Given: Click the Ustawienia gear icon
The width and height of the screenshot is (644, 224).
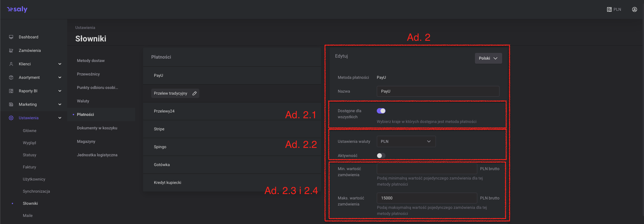Looking at the screenshot, I should click(x=11, y=118).
